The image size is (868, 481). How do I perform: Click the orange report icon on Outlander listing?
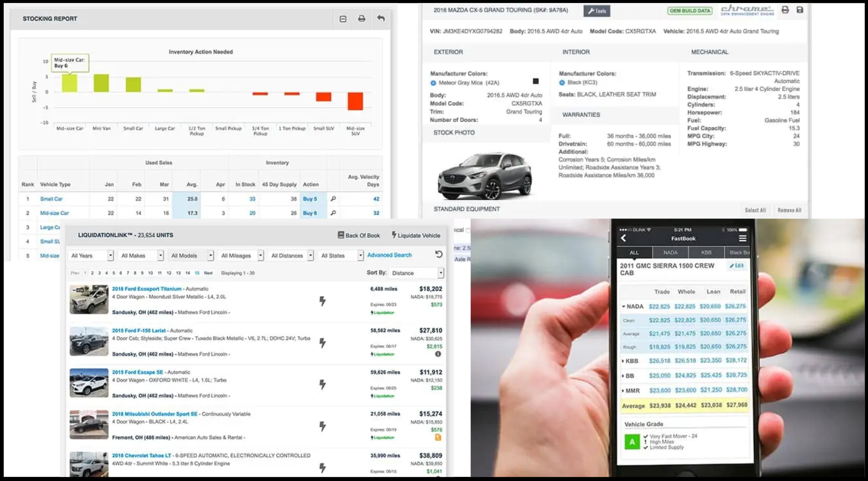click(438, 437)
